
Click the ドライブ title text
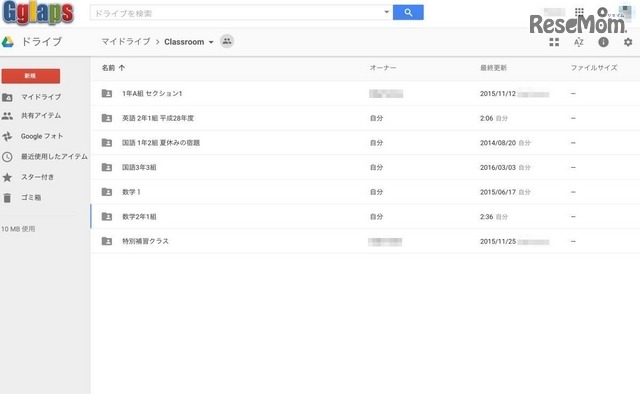(x=41, y=42)
